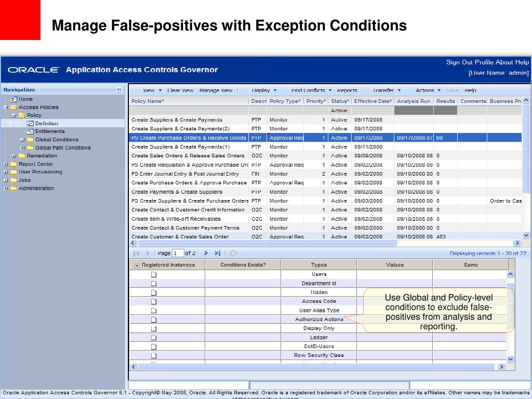Open the About link in the header
Screen dimensions: 532x399
click(x=504, y=62)
